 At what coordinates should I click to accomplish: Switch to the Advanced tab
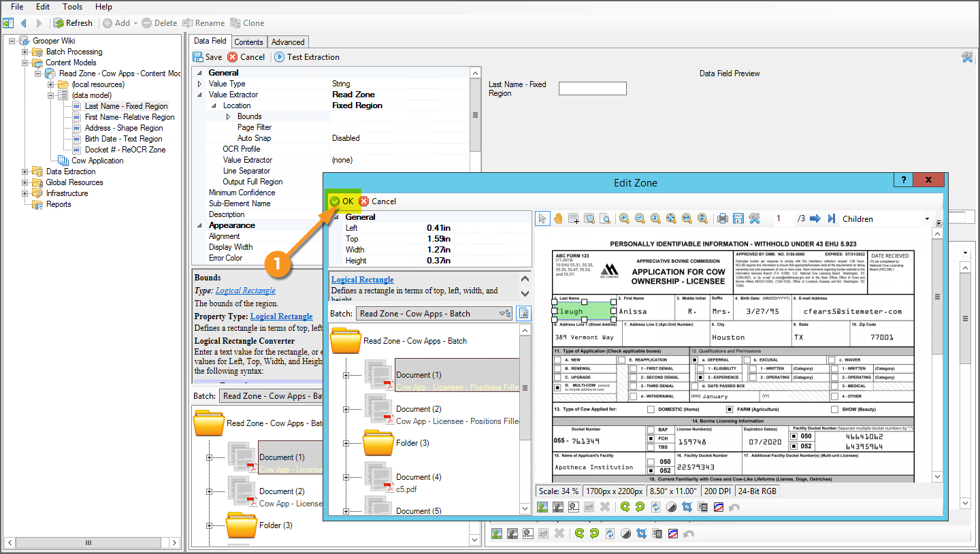(x=289, y=42)
